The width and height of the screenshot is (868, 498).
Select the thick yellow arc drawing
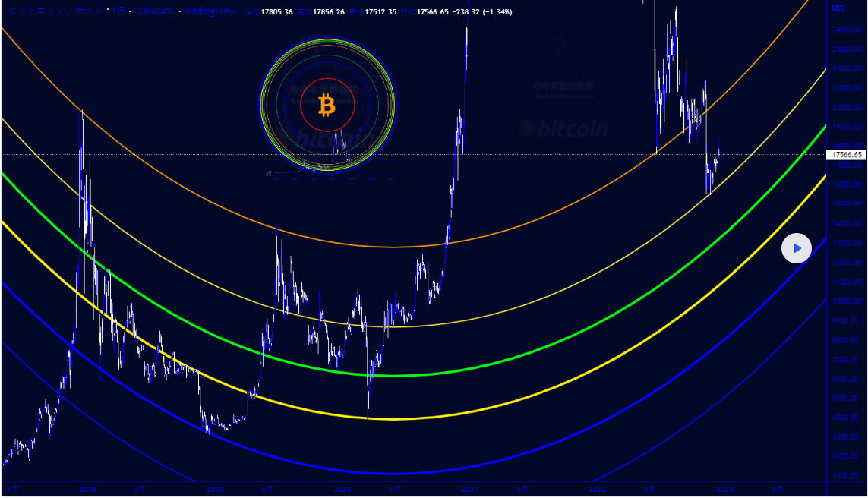click(395, 419)
